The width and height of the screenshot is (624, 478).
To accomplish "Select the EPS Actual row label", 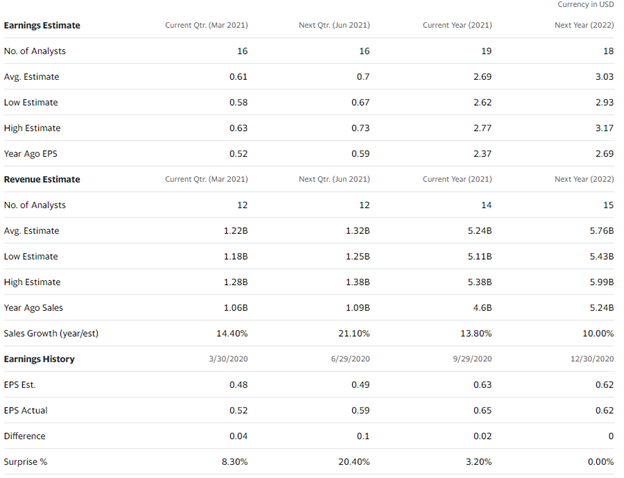I will [28, 410].
